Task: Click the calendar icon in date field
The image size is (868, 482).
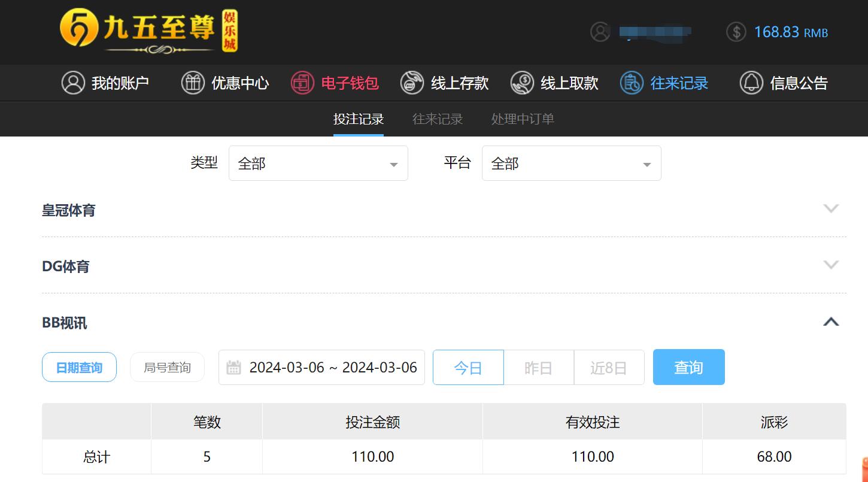Action: (x=233, y=367)
